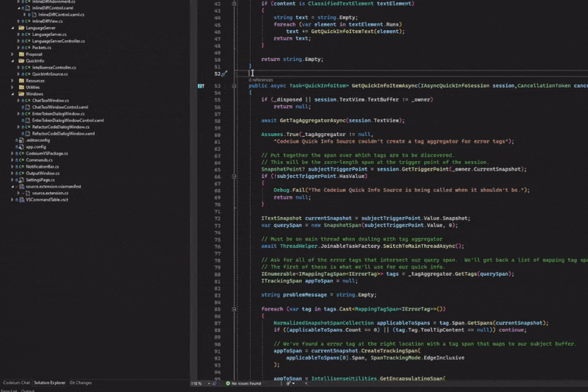The image size is (588, 392).
Task: Click the quick actions screwdriver icon on line 52
Action: pyautogui.click(x=224, y=74)
